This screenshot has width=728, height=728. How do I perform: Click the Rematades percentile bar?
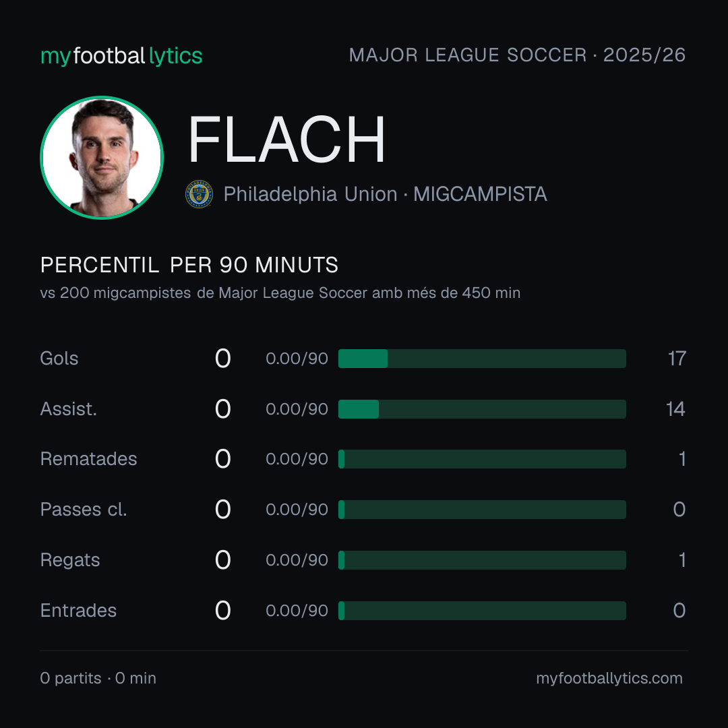(x=482, y=459)
